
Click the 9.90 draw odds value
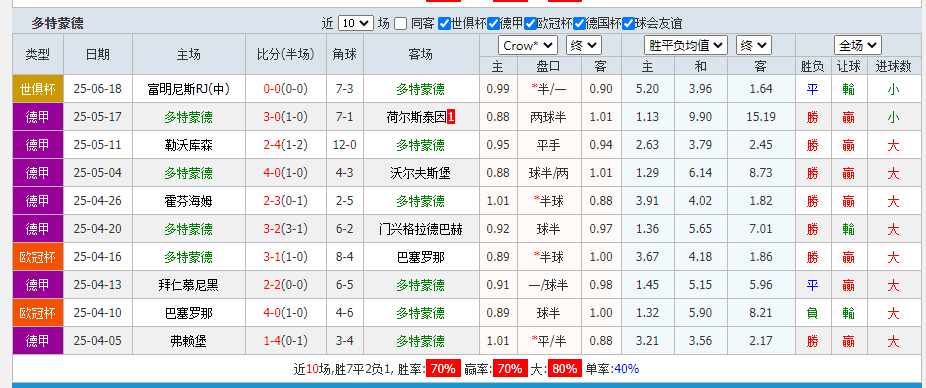point(700,117)
